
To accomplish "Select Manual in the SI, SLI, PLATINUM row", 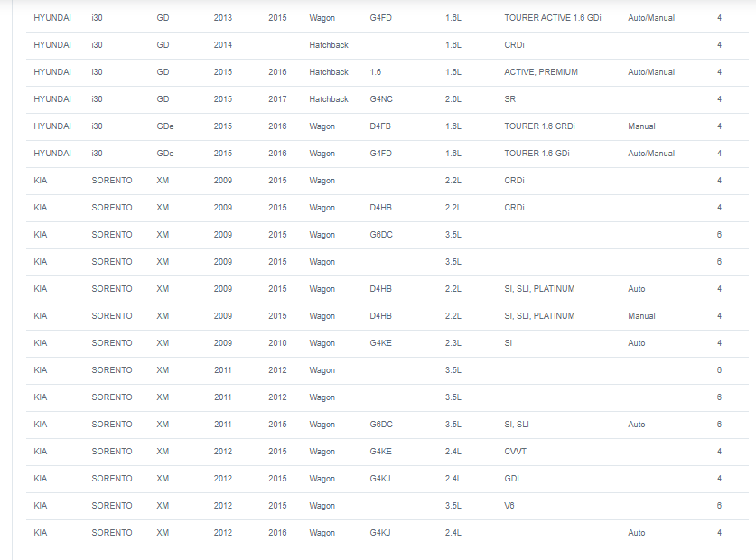I will (641, 315).
